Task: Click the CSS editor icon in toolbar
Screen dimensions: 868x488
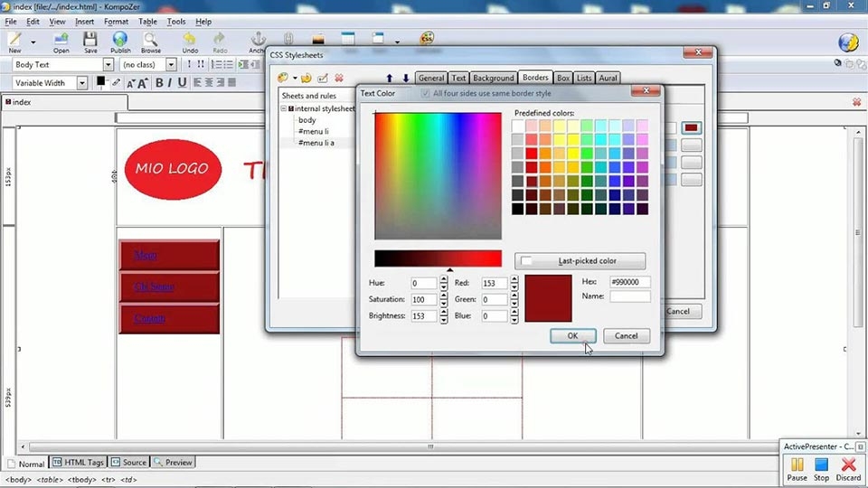Action: [426, 38]
